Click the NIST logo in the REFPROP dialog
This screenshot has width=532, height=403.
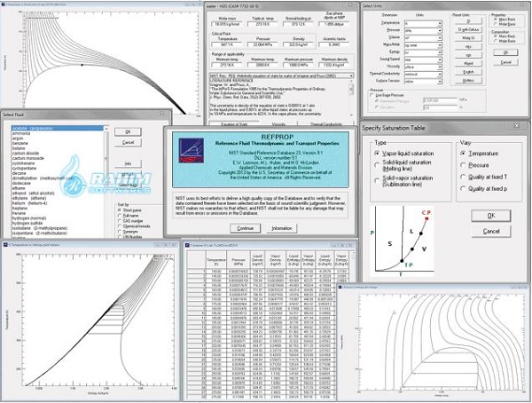pos(192,151)
